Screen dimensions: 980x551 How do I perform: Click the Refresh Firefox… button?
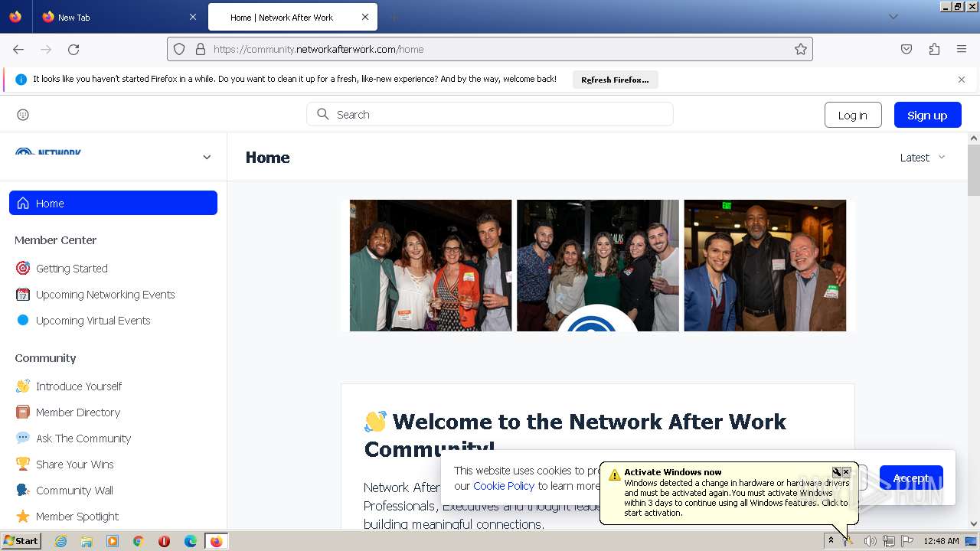(615, 80)
